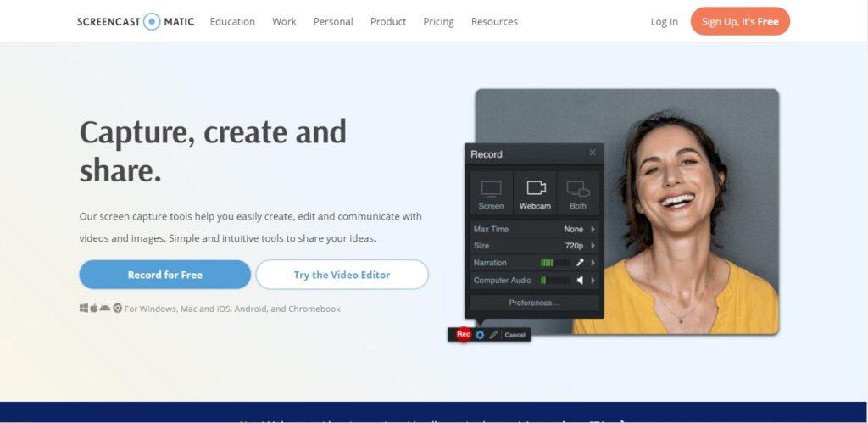Click the Computer Audio speaker icon
Screen dimensions: 868x423
pos(581,281)
